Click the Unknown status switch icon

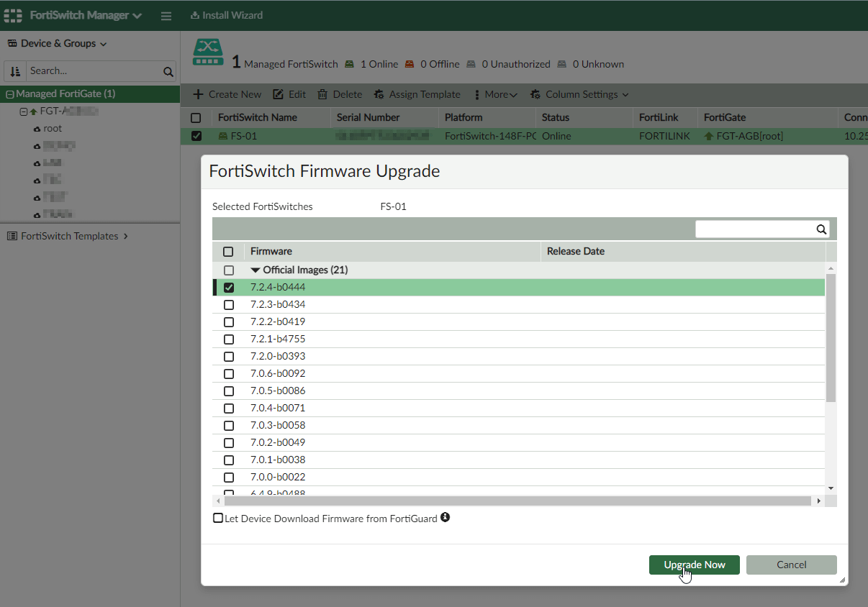[x=562, y=64]
